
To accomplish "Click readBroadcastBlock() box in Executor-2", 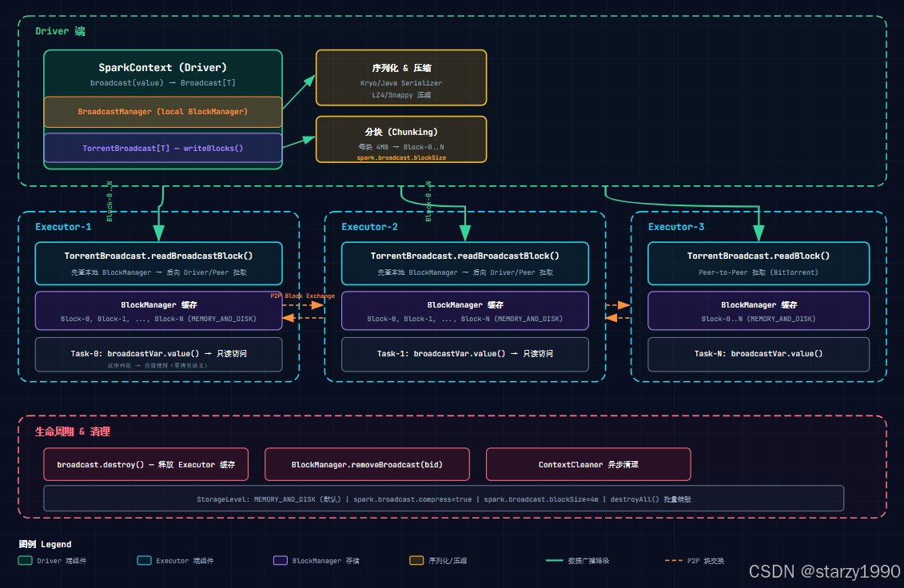I will tap(465, 264).
